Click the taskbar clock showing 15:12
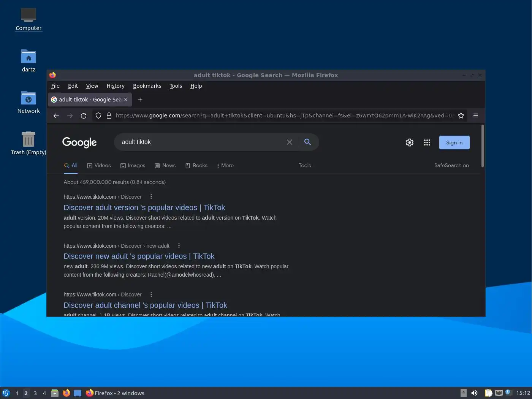 coord(523,393)
